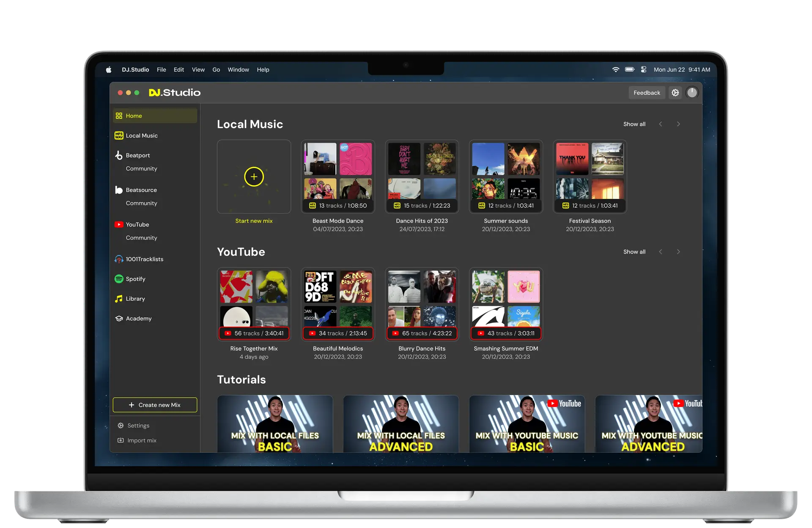This screenshot has width=812, height=528.
Task: Click Show all for YouTube
Action: click(x=634, y=252)
